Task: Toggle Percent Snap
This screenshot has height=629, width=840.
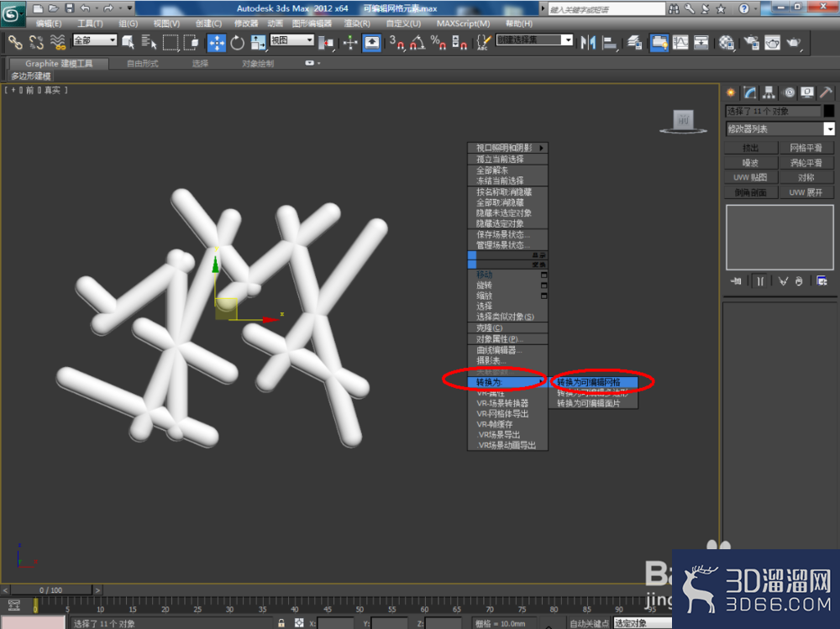Action: (438, 42)
